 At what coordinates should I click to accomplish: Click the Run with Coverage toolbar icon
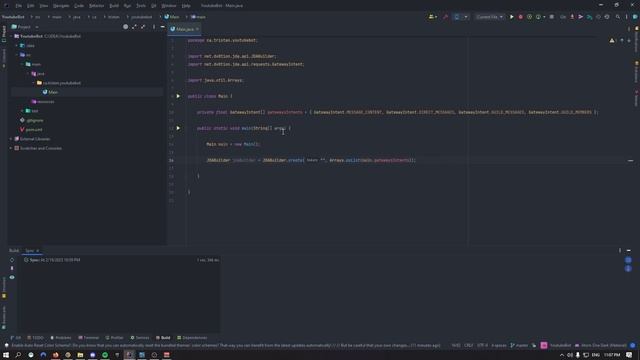(x=529, y=17)
